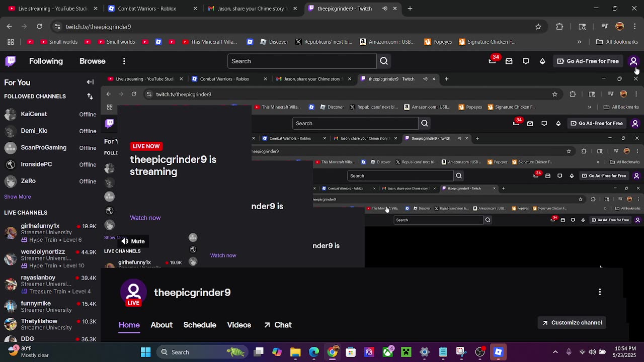Open Chrome apps grid in bookmarks bar
The image size is (644, 362).
[10, 42]
